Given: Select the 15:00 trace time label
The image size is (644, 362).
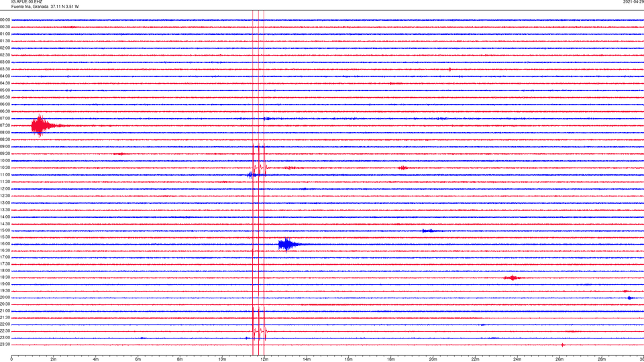Looking at the screenshot, I should pos(5,231).
